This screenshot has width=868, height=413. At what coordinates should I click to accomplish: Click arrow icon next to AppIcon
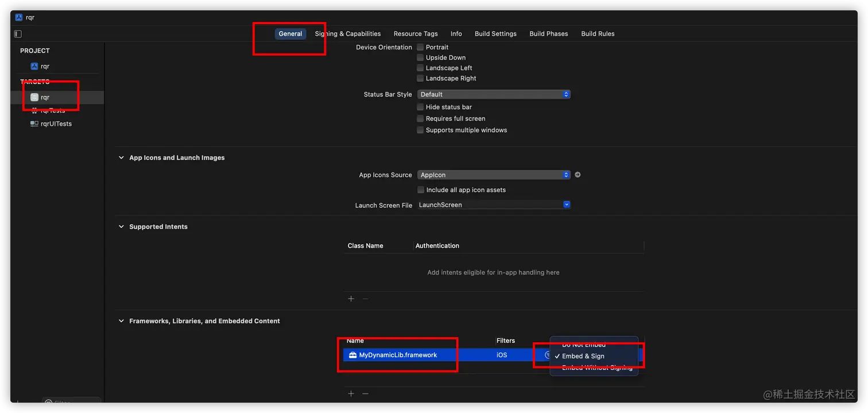pos(578,175)
